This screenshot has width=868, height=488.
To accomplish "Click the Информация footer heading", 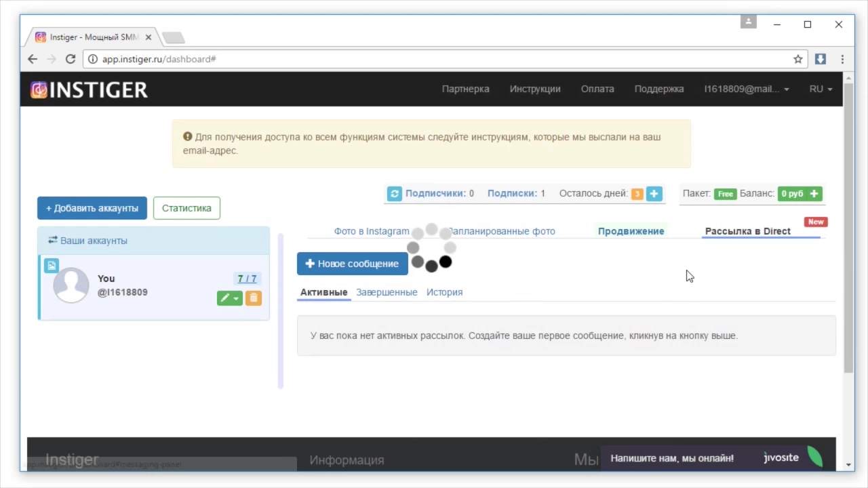I will (347, 460).
